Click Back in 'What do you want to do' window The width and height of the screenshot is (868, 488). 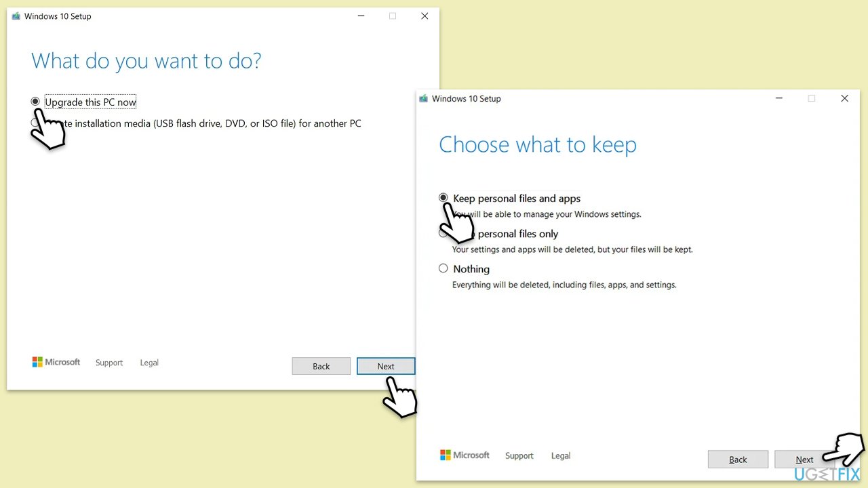click(321, 366)
